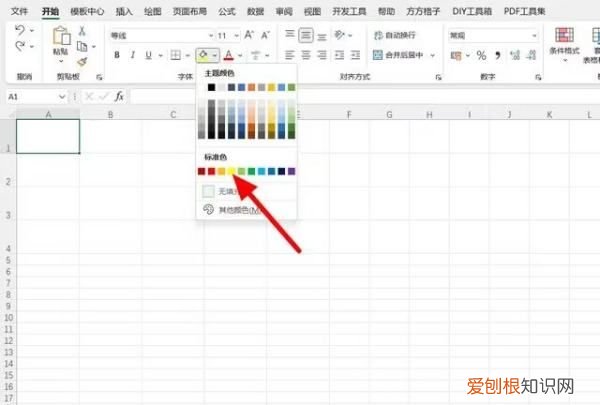600x405 pixels.
Task: Expand Merge & Center (合并后居中) dropdown arrow
Action: click(432, 56)
